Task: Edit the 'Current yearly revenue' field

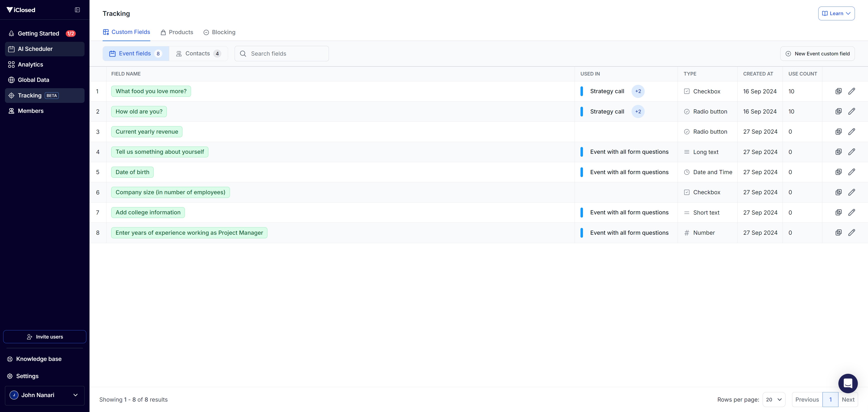Action: 851,131
